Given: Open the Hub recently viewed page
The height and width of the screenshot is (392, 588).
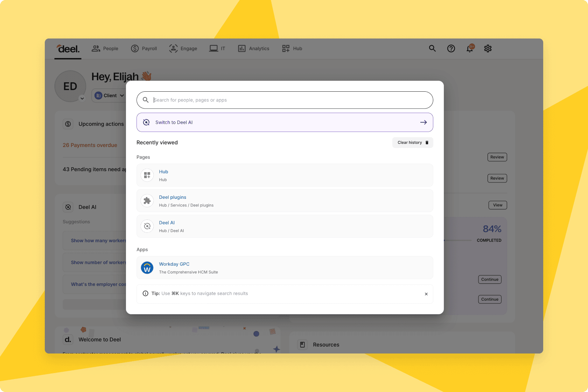Looking at the screenshot, I should [x=285, y=175].
